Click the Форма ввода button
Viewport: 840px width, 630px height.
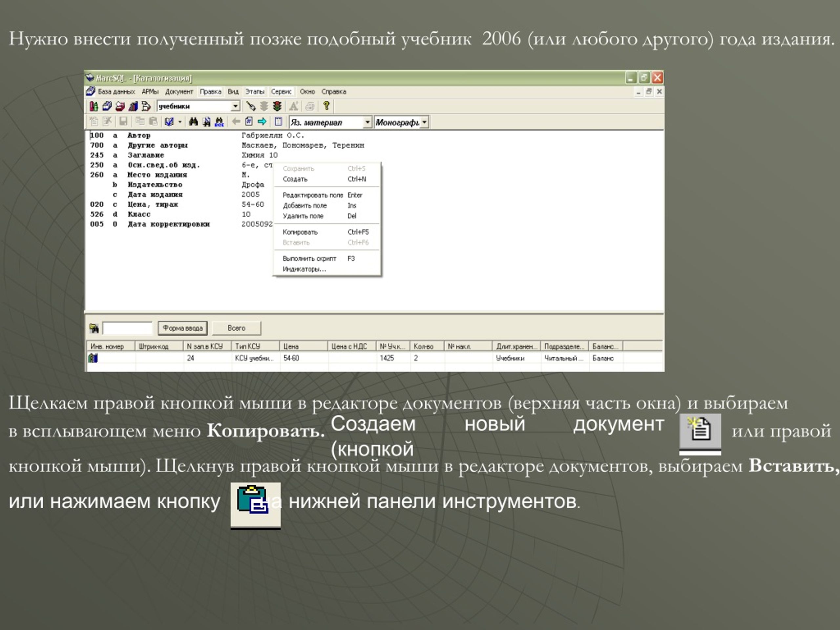click(183, 328)
